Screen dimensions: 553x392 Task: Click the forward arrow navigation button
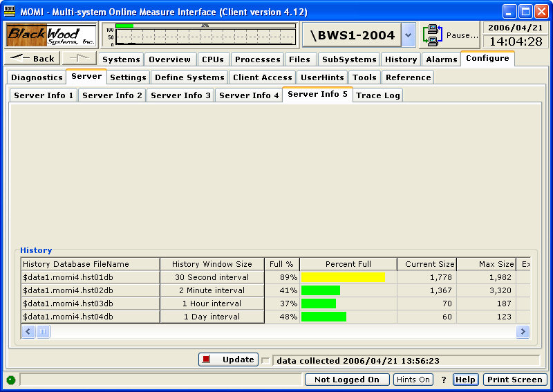point(79,59)
